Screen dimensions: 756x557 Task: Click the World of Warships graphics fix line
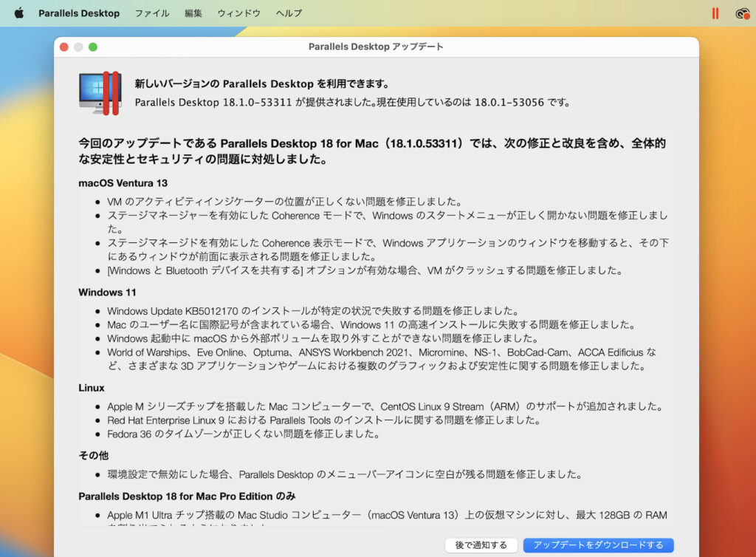[x=382, y=359]
